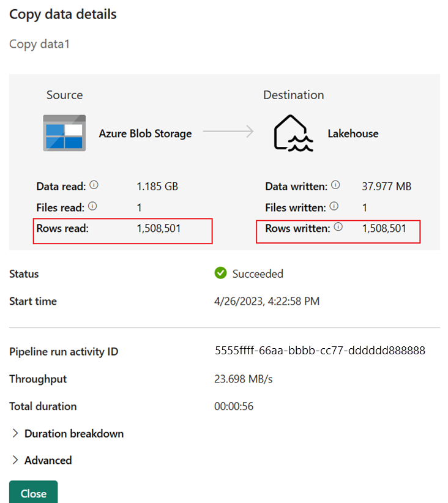Viewport: 448px width, 503px height.
Task: Click the Total duration value 00:00:56
Action: [234, 406]
